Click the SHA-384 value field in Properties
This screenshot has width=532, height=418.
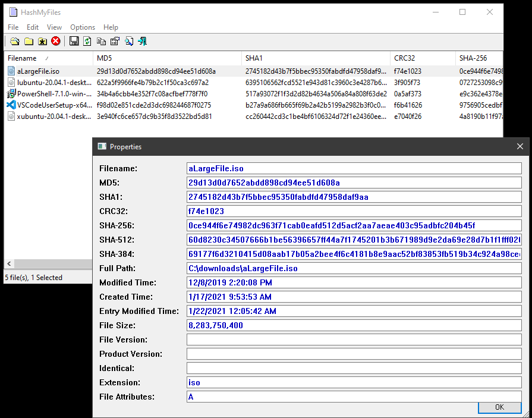[354, 254]
